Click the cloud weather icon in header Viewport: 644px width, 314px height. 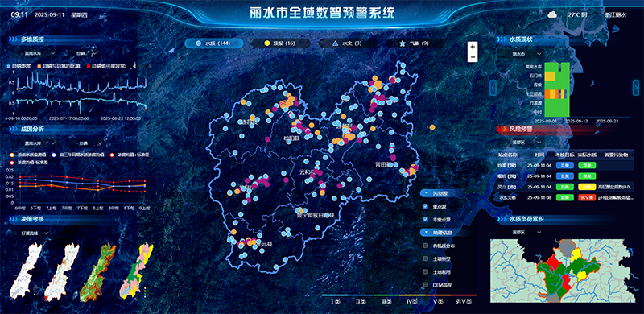coord(553,14)
